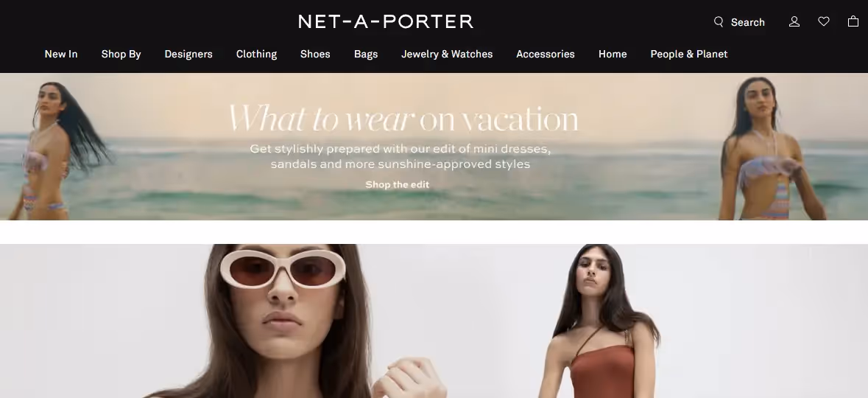Open the New In menu
Image resolution: width=868 pixels, height=398 pixels.
point(61,54)
